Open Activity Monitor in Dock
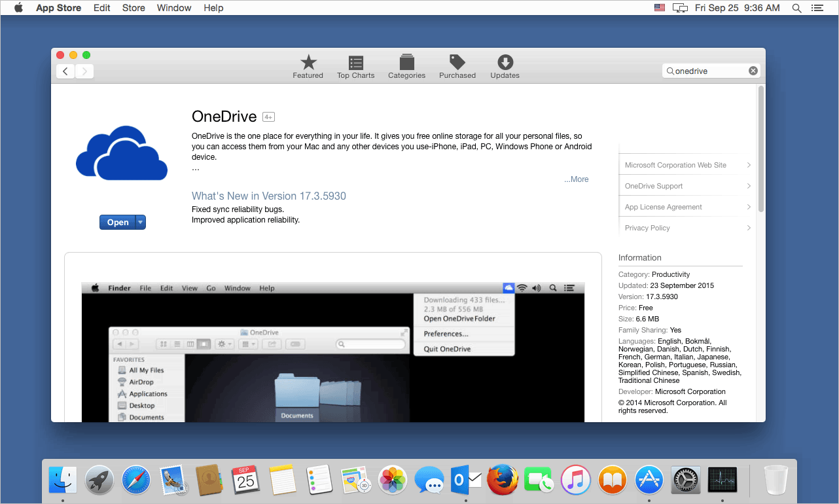 (723, 480)
